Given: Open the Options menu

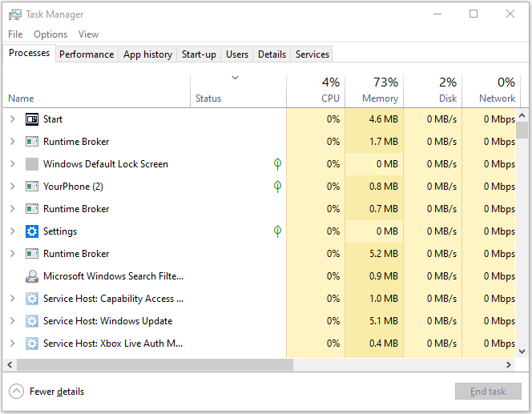Looking at the screenshot, I should pos(50,34).
